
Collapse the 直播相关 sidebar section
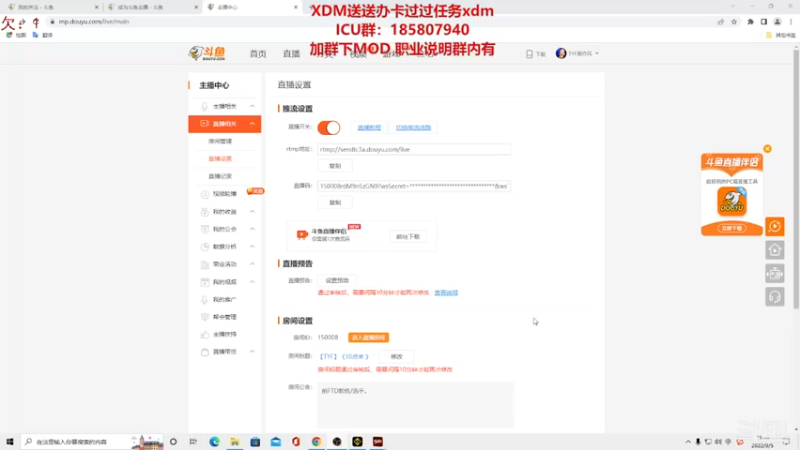click(x=224, y=123)
